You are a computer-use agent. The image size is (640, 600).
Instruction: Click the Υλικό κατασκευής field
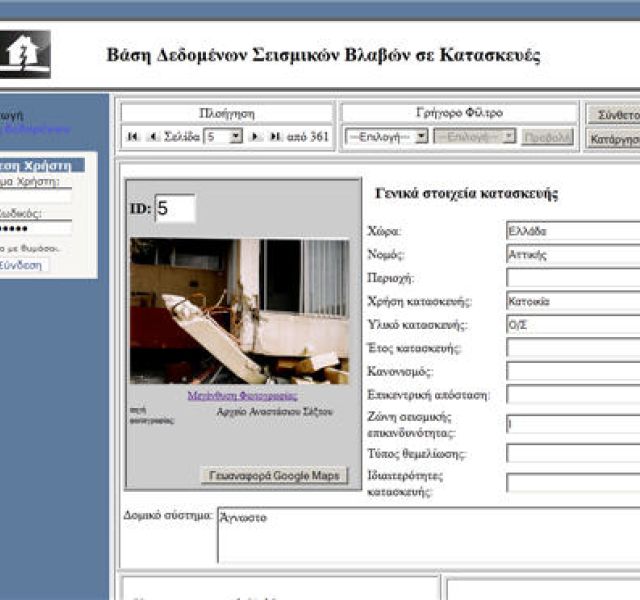coord(573,325)
